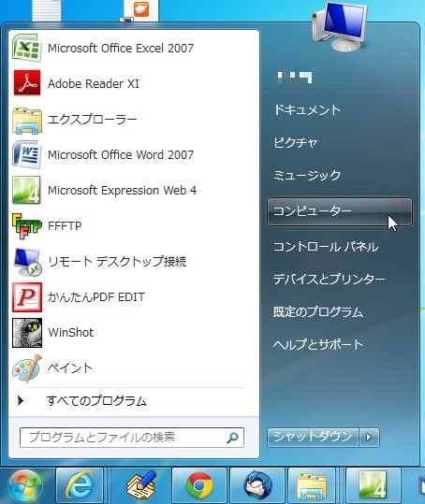Open Microsoft Office Excel 2007 icon

27,49
